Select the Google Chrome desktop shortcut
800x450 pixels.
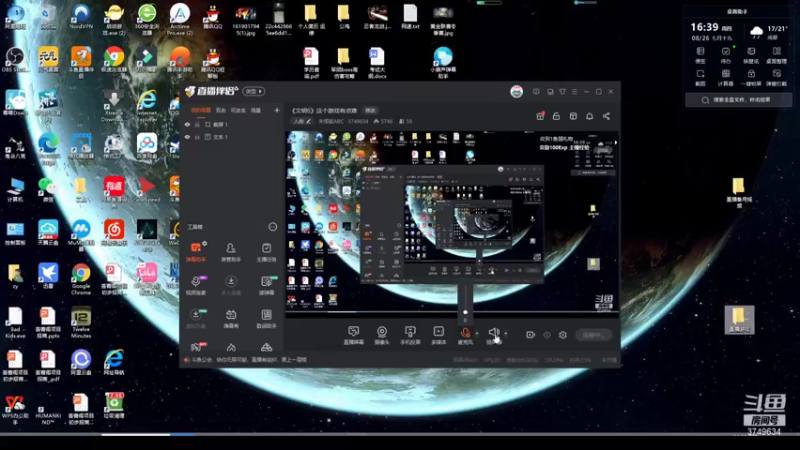point(81,279)
